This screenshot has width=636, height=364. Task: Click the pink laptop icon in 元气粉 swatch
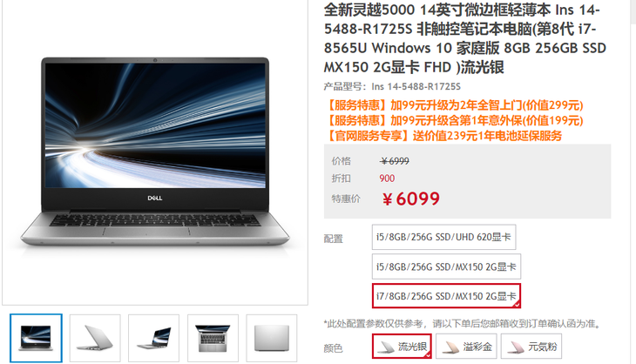[x=515, y=347]
